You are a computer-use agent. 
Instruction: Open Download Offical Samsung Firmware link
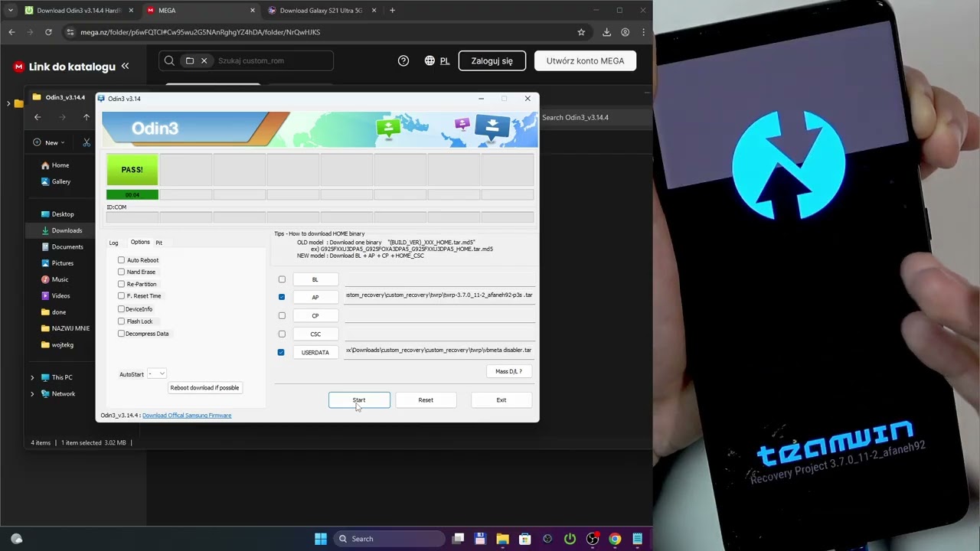pyautogui.click(x=187, y=416)
